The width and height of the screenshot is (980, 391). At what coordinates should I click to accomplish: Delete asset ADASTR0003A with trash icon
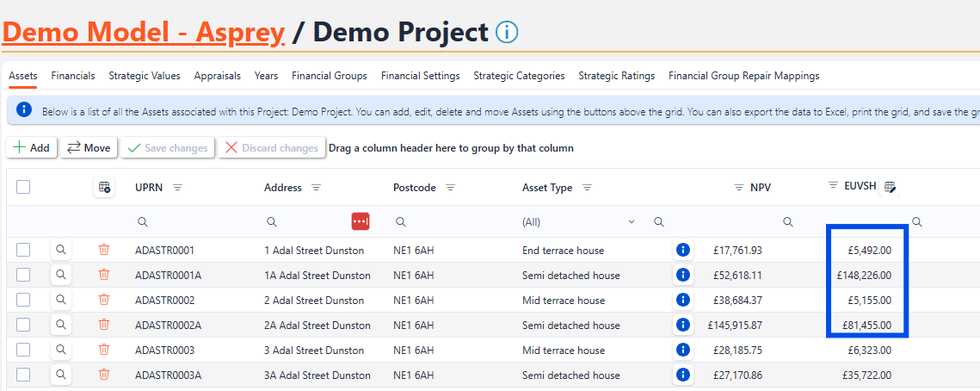(x=104, y=375)
